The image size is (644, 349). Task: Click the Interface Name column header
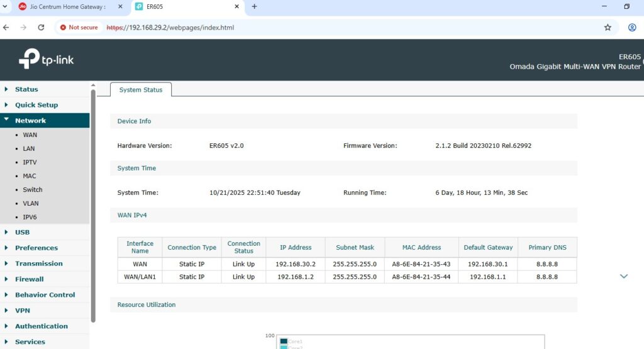140,247
